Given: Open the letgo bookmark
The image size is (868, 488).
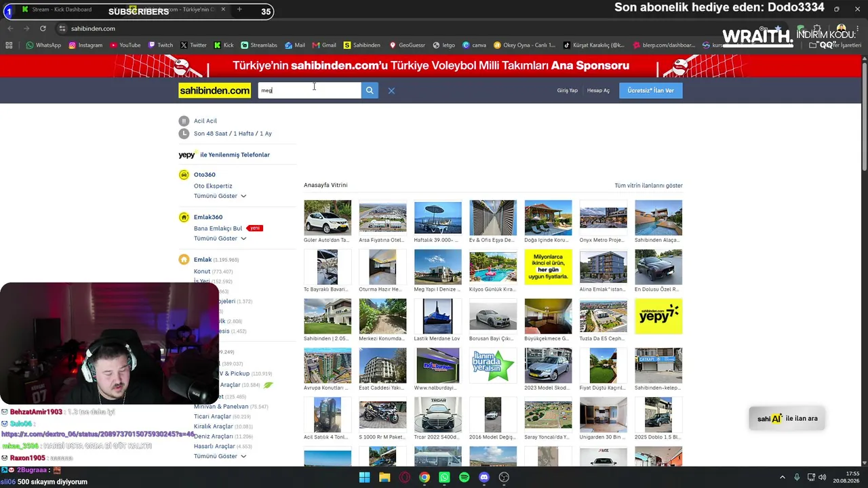Looking at the screenshot, I should (x=443, y=45).
